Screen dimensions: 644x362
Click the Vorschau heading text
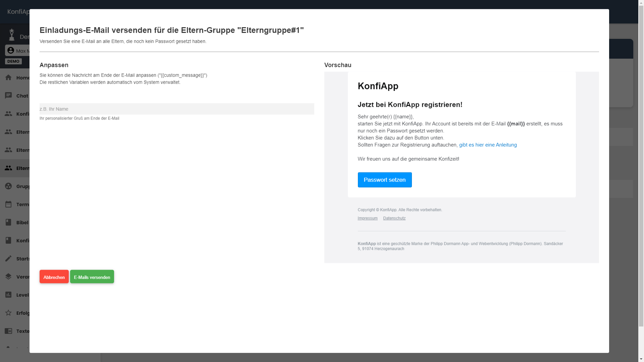coord(338,65)
